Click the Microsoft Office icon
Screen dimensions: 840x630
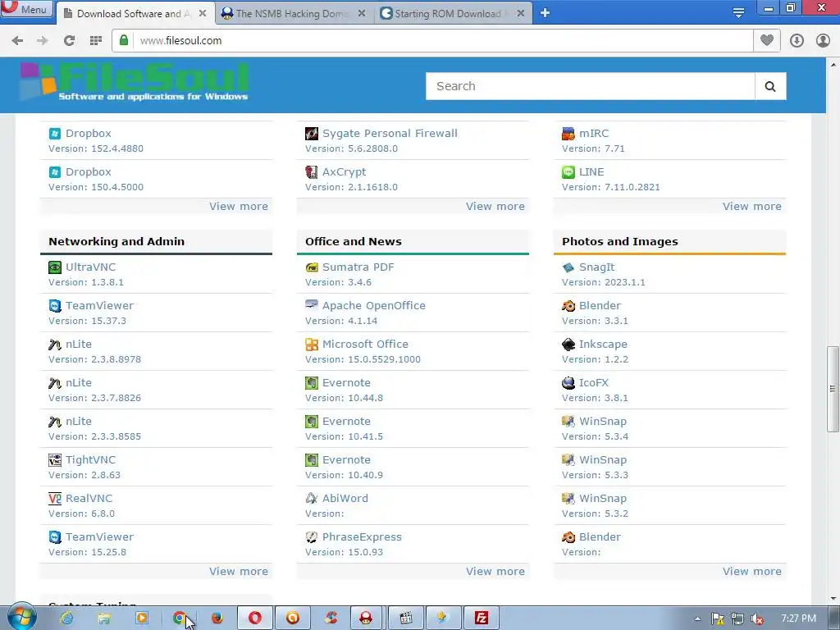tap(311, 345)
